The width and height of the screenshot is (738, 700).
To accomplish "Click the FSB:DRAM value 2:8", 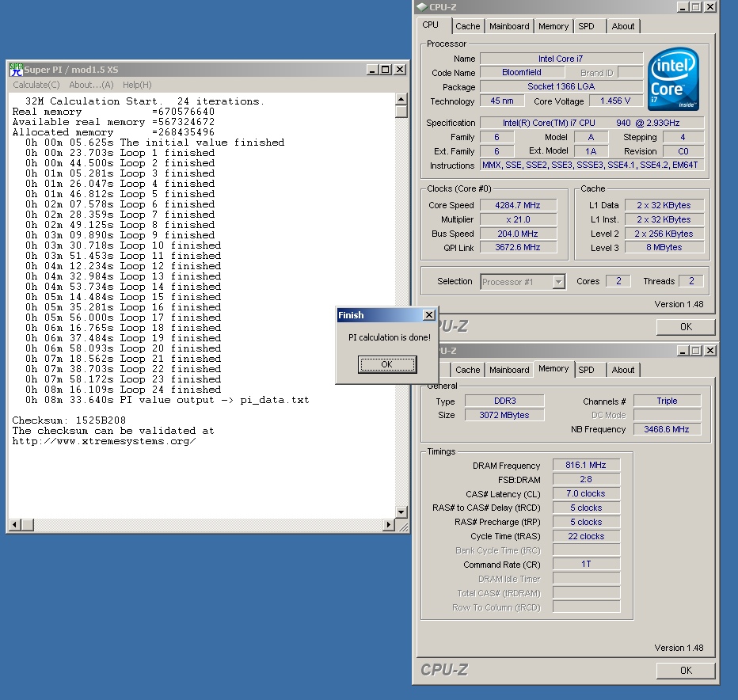I will point(586,479).
